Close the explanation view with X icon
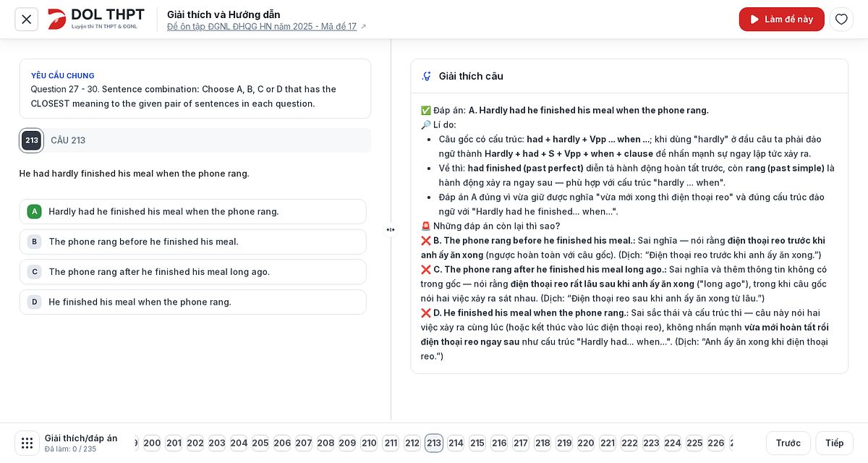This screenshot has height=463, width=868. tap(27, 20)
